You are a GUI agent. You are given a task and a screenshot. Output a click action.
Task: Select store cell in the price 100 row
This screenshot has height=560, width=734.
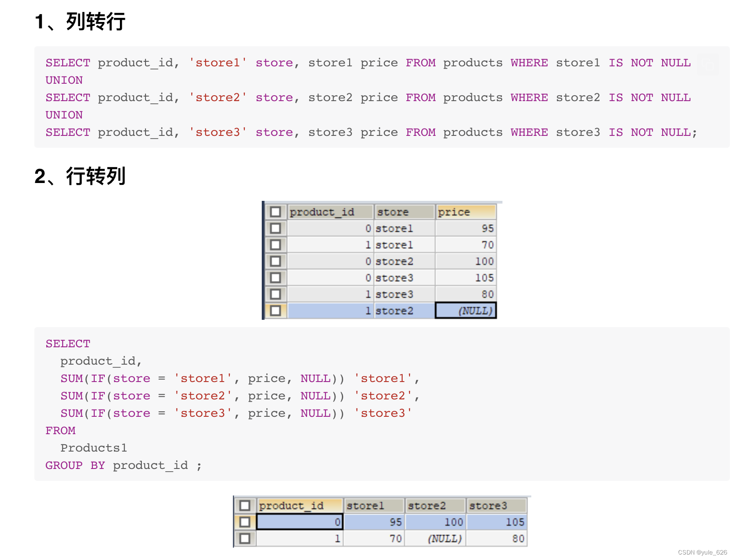(404, 261)
